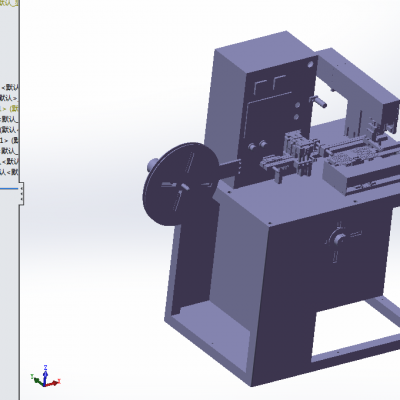The width and height of the screenshot is (400, 400).
Task: Select the yellow tree entry at panel top
Action: click(x=9, y=3)
